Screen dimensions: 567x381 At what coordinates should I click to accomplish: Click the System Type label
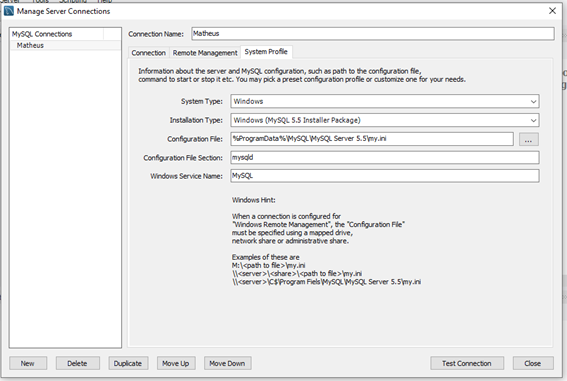202,102
